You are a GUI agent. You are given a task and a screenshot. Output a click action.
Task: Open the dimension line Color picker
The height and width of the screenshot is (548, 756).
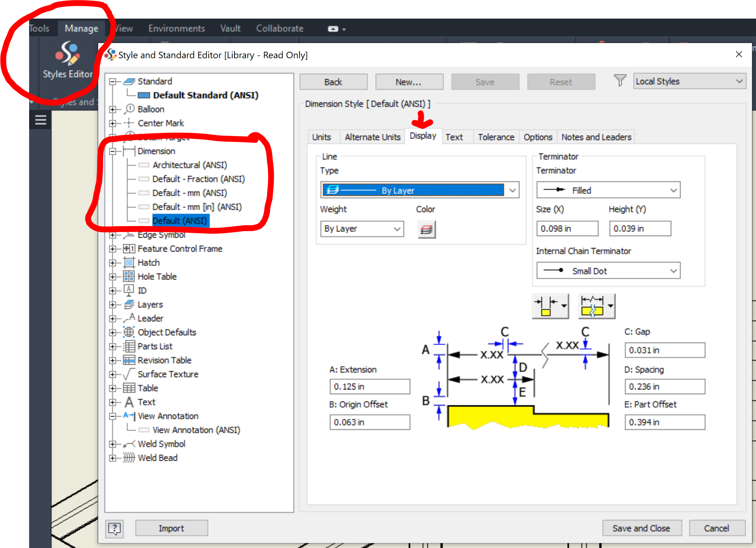tap(427, 229)
